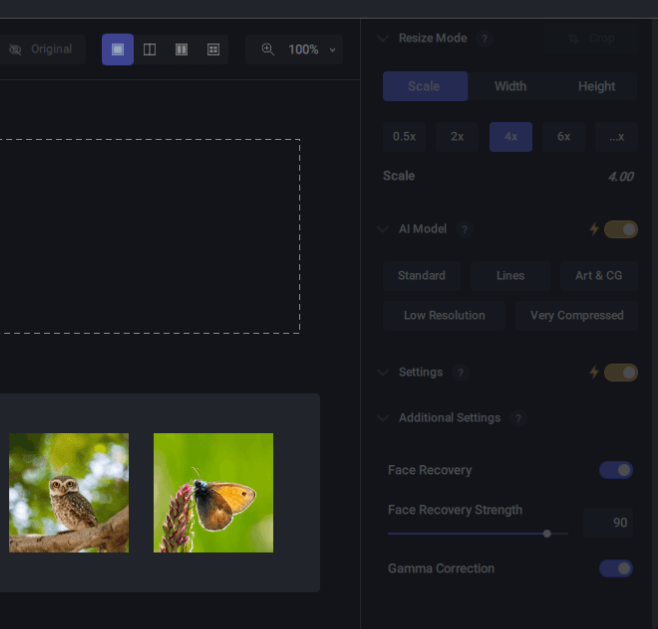Click the Additional Settings help icon
The width and height of the screenshot is (658, 629).
coord(518,418)
